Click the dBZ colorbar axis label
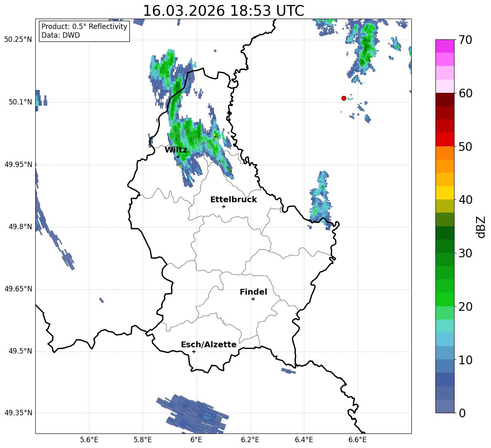Viewport: 491px width, 448px height. tap(481, 227)
